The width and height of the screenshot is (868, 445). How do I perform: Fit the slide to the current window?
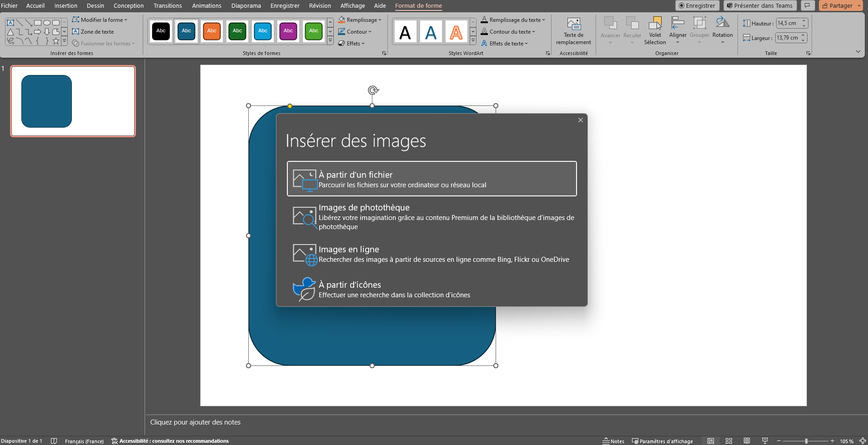click(x=863, y=441)
